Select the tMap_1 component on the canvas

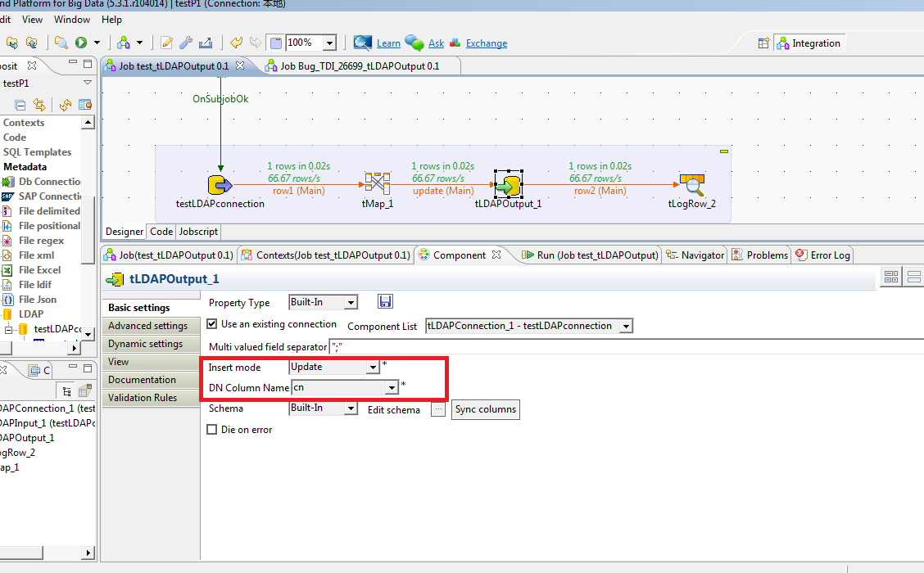coord(377,183)
